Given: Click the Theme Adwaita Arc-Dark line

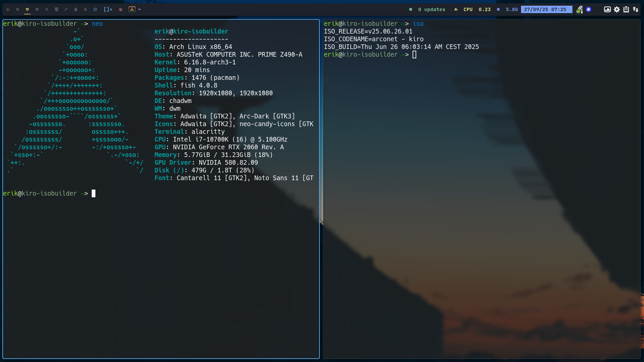Looking at the screenshot, I should pos(225,116).
